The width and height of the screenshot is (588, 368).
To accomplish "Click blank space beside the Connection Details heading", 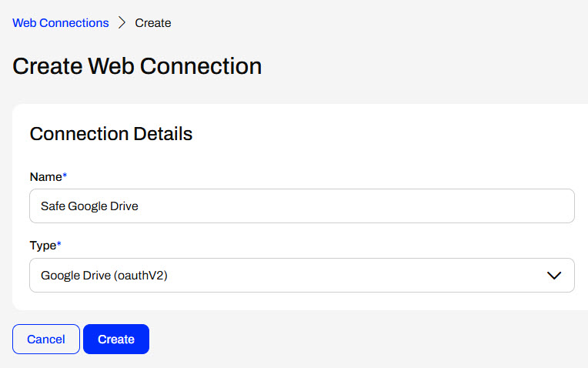I will [x=385, y=134].
